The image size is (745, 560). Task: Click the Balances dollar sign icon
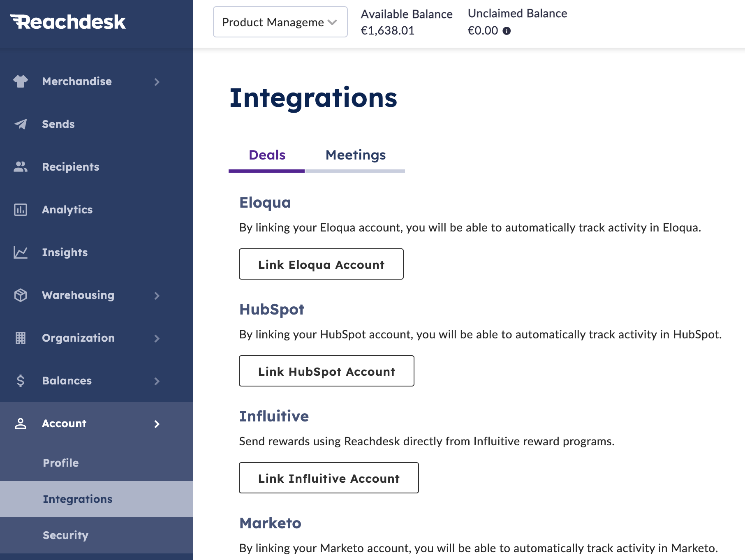point(21,381)
